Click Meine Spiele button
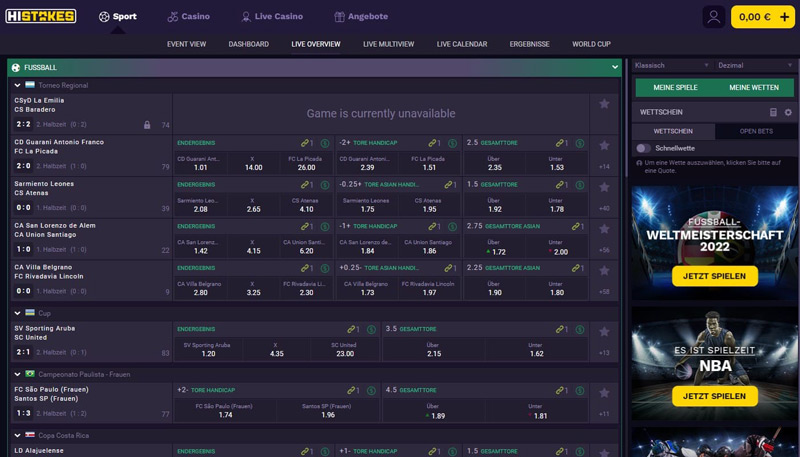 675,88
